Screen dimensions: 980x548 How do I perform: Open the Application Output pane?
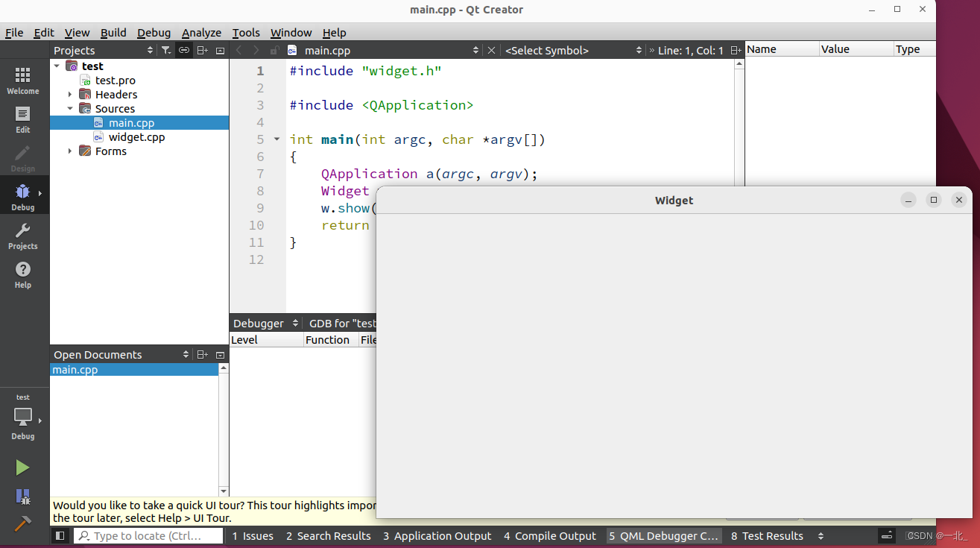437,536
